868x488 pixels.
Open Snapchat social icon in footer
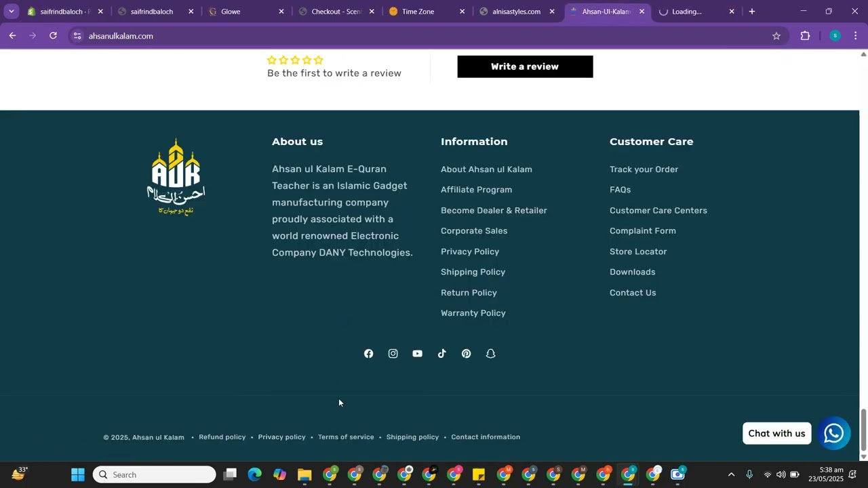pos(490,354)
